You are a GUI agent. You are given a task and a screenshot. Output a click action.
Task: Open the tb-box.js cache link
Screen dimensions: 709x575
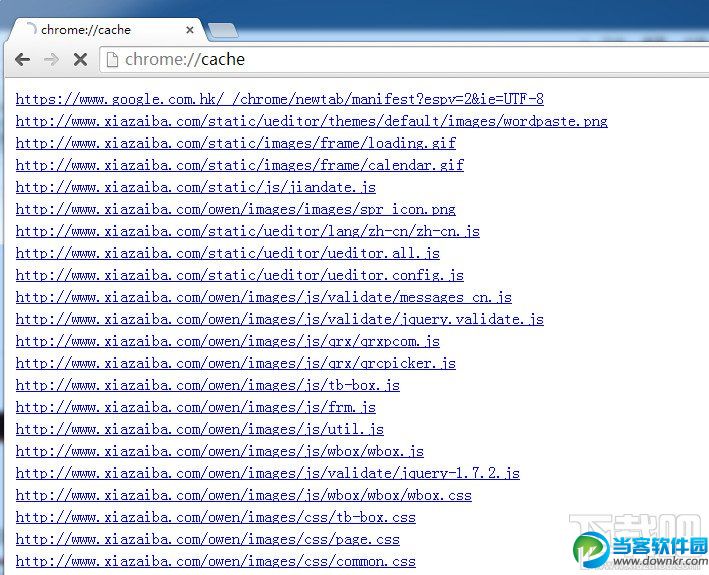tap(208, 385)
